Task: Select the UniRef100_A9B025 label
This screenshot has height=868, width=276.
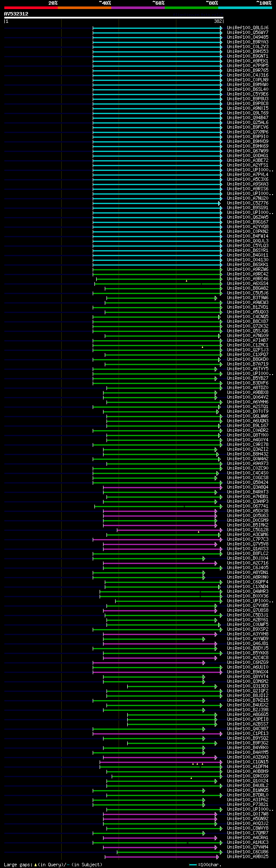Action: [248, 856]
